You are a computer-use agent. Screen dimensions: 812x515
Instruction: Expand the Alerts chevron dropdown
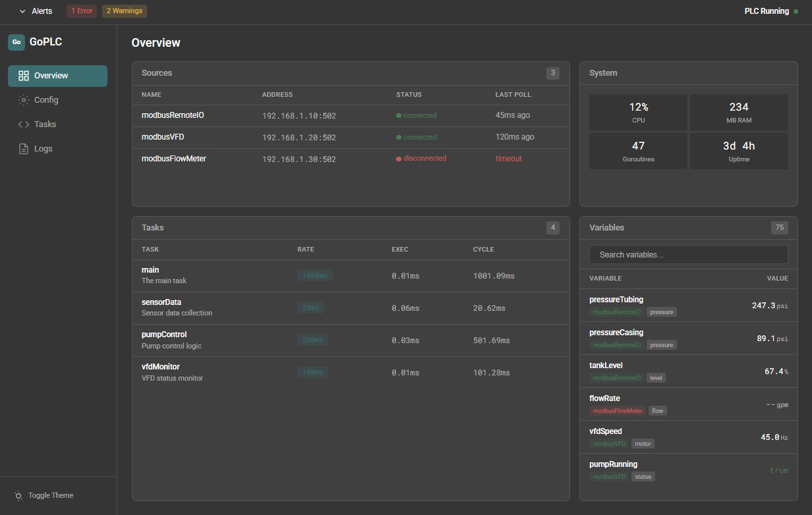coord(23,11)
